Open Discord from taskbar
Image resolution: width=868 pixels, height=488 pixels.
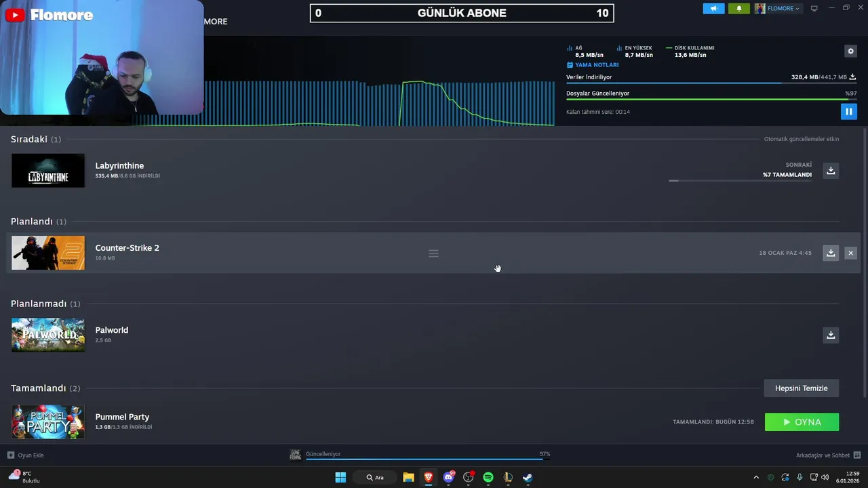pos(448,477)
